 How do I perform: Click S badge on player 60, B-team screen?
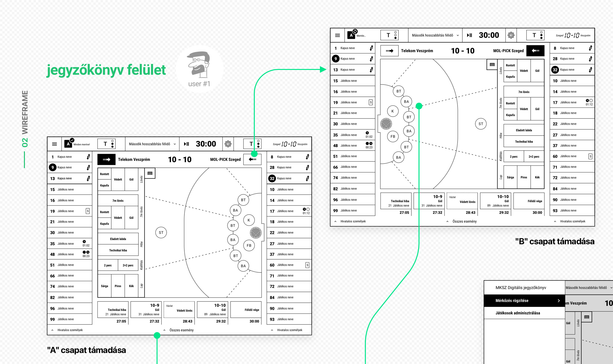tap(590, 156)
